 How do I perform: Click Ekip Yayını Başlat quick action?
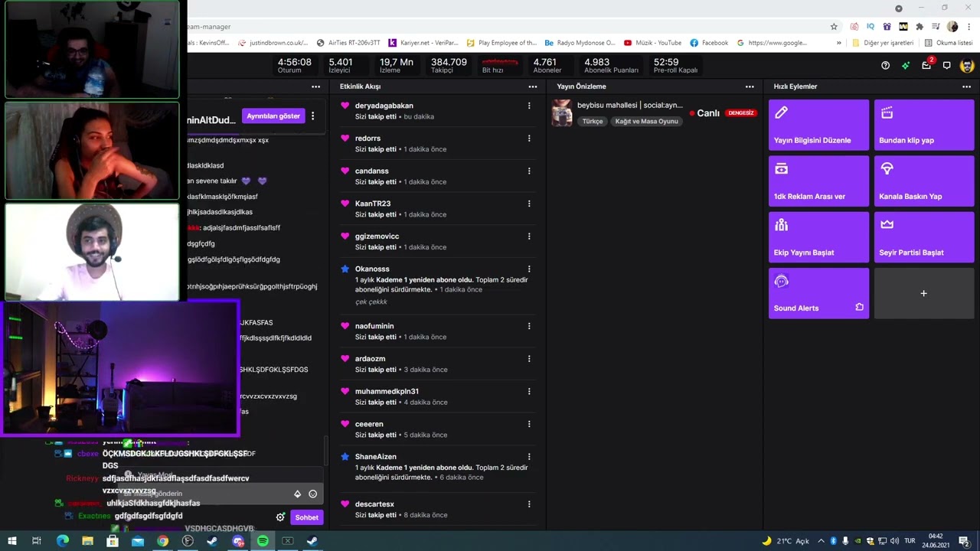tap(818, 236)
